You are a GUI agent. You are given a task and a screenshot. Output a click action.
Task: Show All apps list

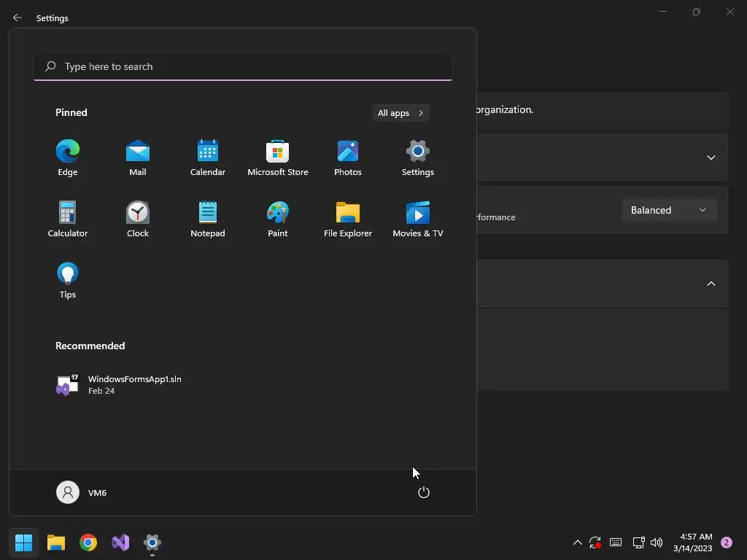[400, 113]
